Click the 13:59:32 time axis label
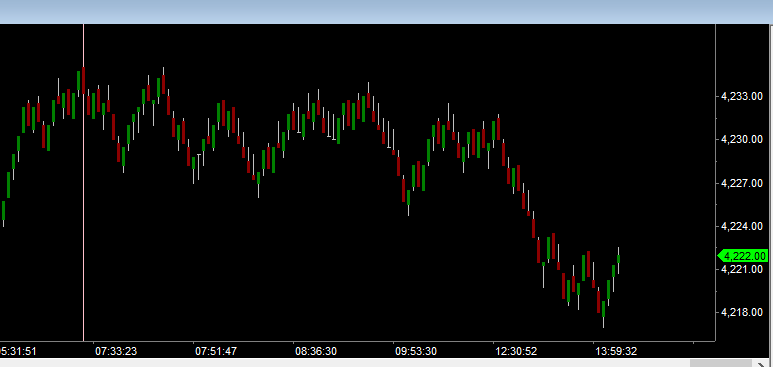Viewport: 773px width, 367px height. coord(616,351)
